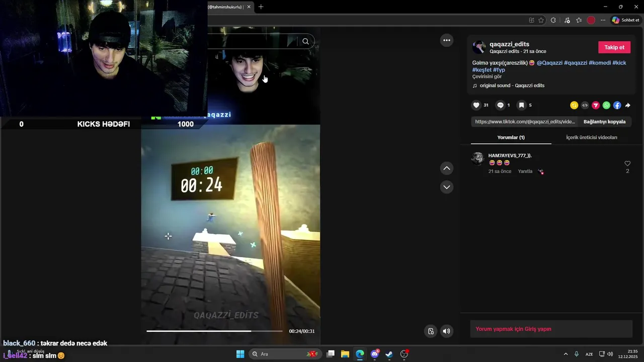The height and width of the screenshot is (362, 644).
Task: Click the video timer text 00:24/00:31
Action: click(x=302, y=331)
